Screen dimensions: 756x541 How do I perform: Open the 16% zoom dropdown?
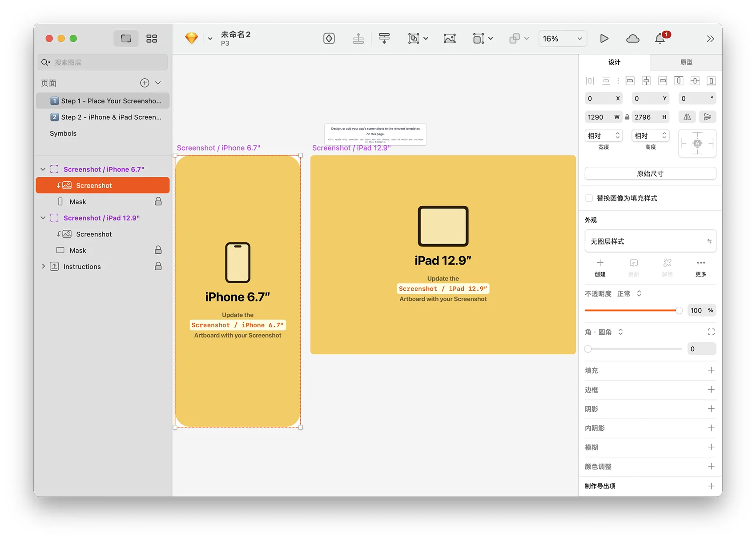(563, 39)
